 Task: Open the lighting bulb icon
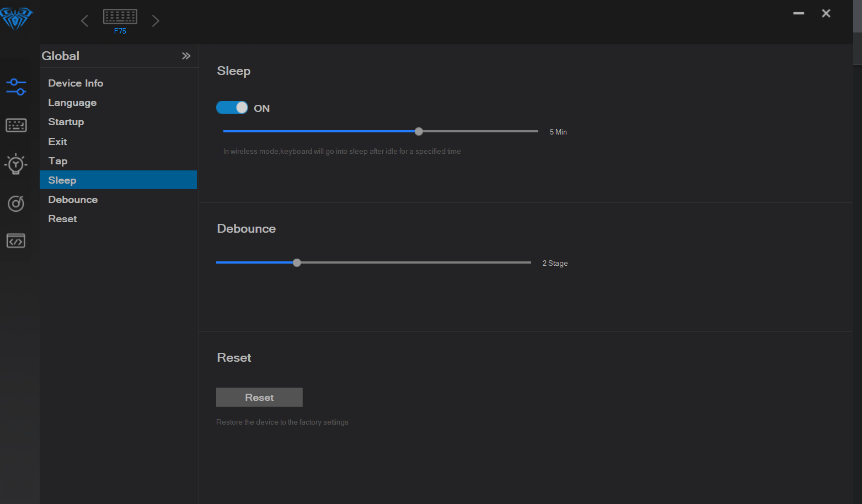click(16, 164)
